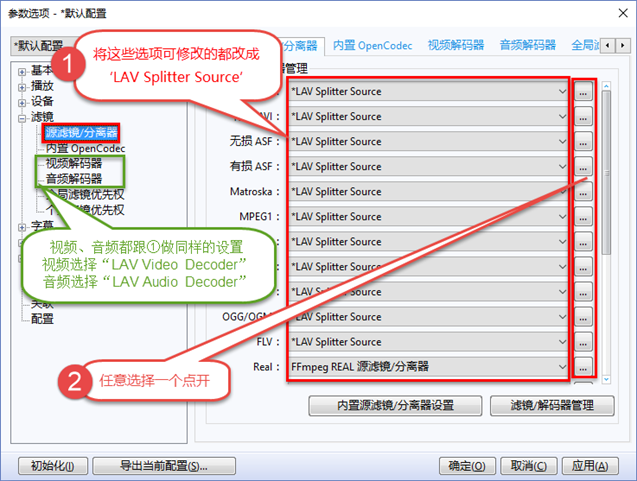The width and height of the screenshot is (637, 481).
Task: Select 源滤镜/分离器 in the tree
Action: click(x=81, y=132)
